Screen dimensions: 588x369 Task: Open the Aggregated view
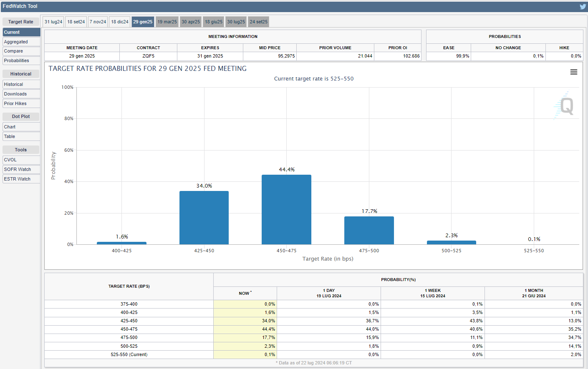point(21,42)
